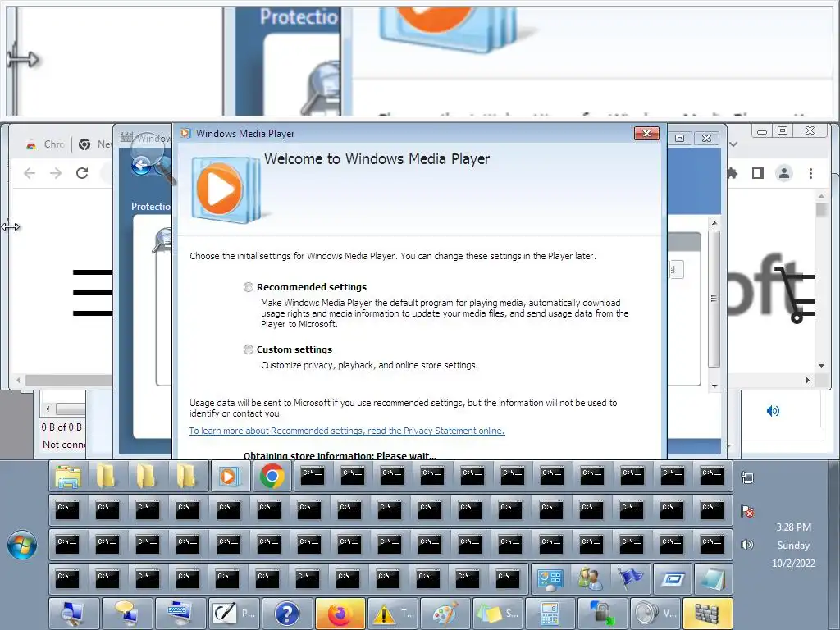This screenshot has width=840, height=630.
Task: Switch to the Firefox taskbar button
Action: [340, 614]
